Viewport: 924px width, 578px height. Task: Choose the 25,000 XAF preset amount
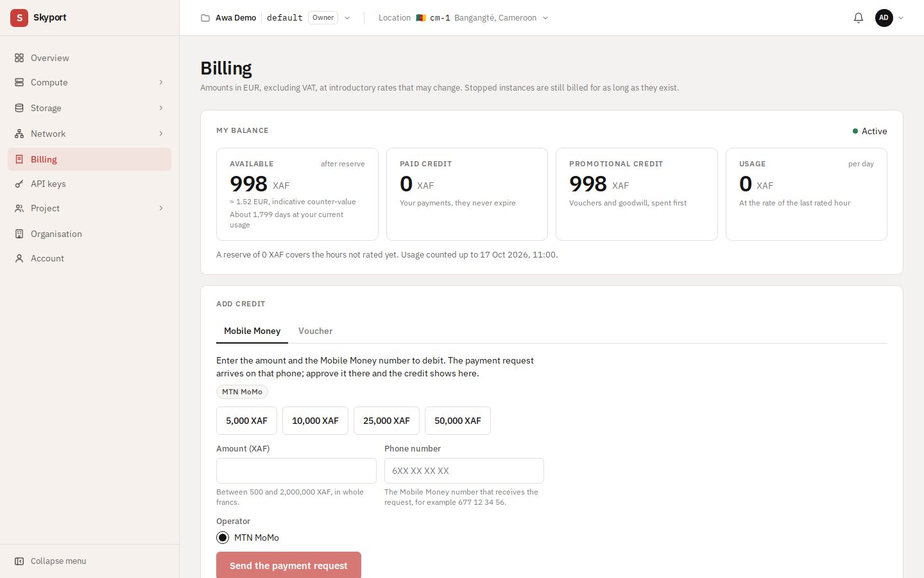[386, 421]
